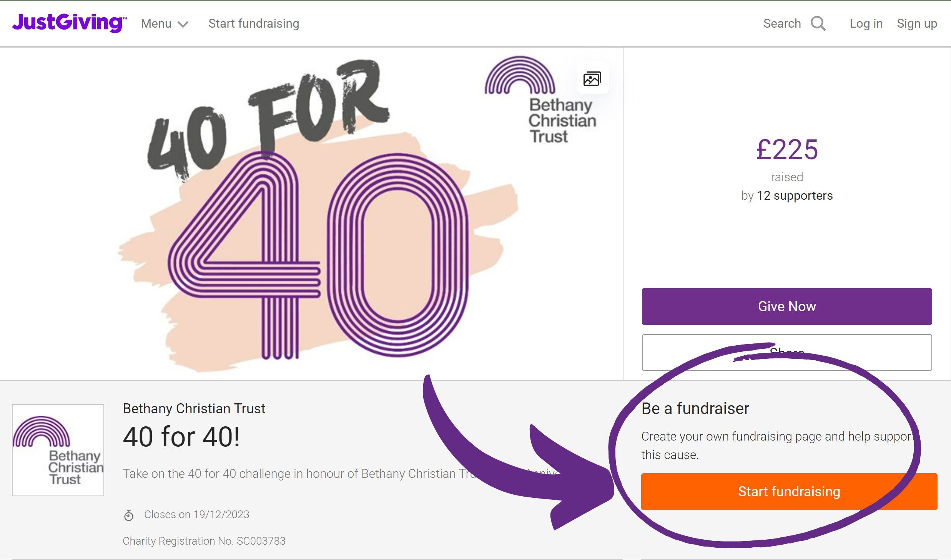Expand the Menu navigation options
This screenshot has height=560, width=951.
164,23
